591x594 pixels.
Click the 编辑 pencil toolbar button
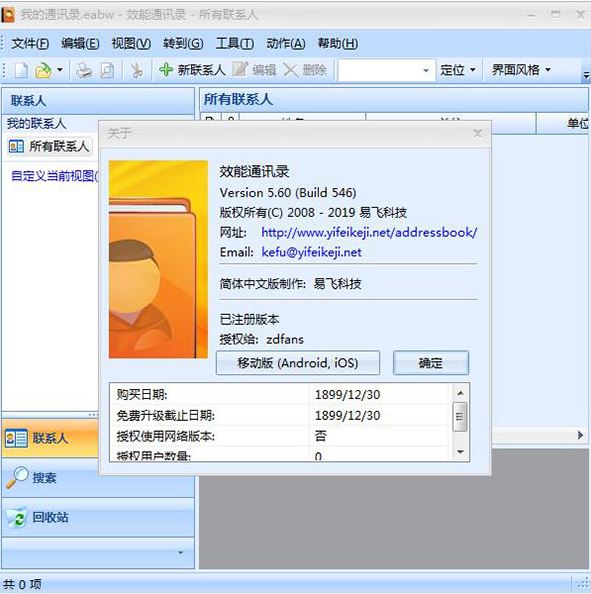(254, 70)
